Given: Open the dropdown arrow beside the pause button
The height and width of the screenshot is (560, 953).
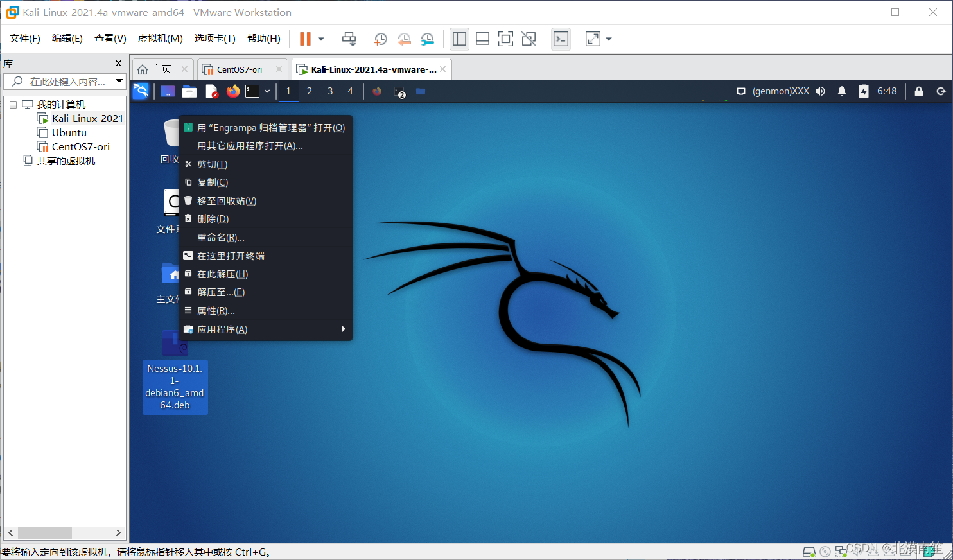Looking at the screenshot, I should [321, 39].
